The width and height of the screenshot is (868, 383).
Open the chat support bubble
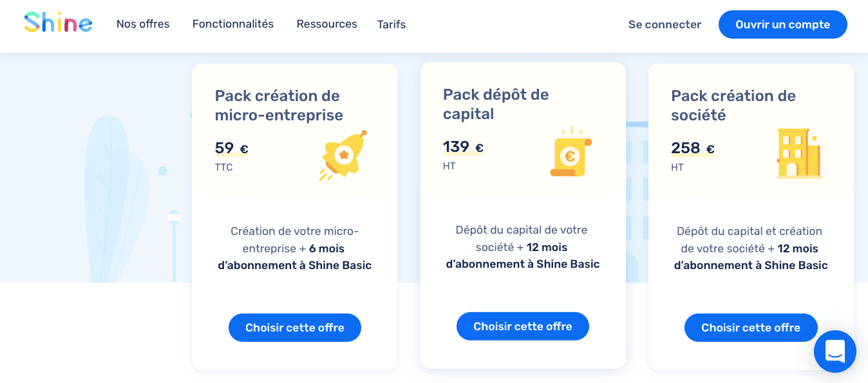pyautogui.click(x=835, y=351)
